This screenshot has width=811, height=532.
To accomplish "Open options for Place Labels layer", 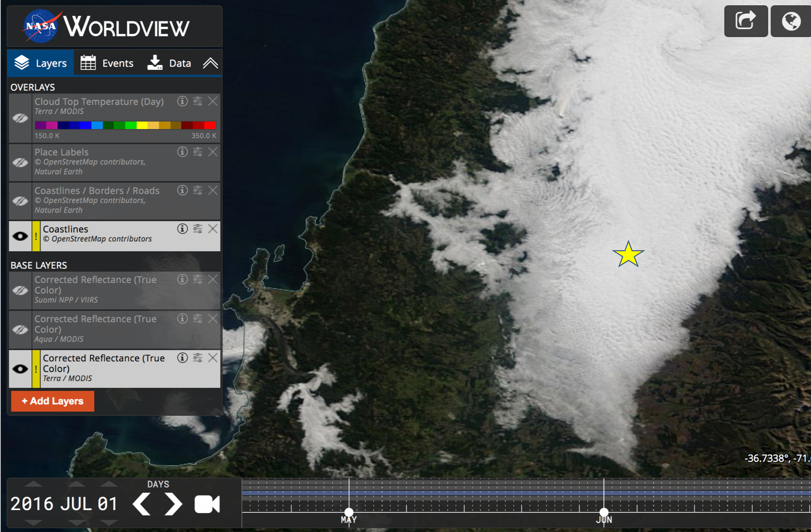I will (x=198, y=152).
